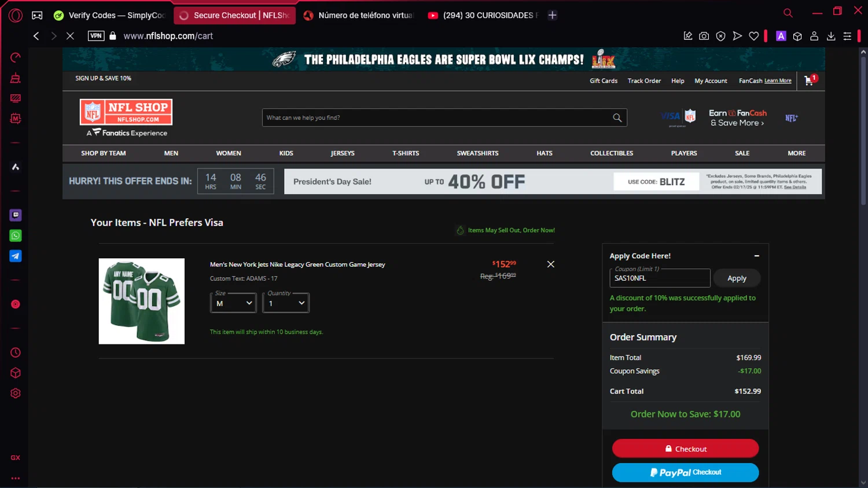The height and width of the screenshot is (488, 868).
Task: Open the Aria AI sidebar icon
Action: (16, 167)
